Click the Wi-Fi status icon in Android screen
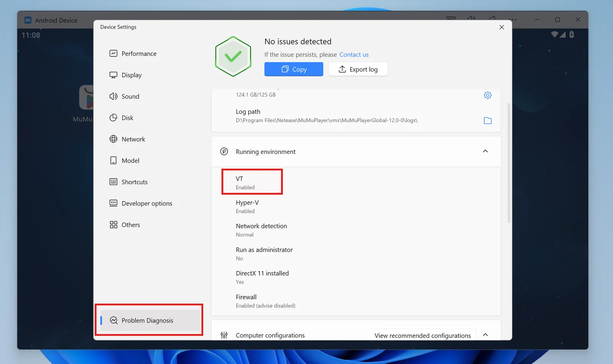Viewport: 613px width, 364px height. click(x=554, y=34)
